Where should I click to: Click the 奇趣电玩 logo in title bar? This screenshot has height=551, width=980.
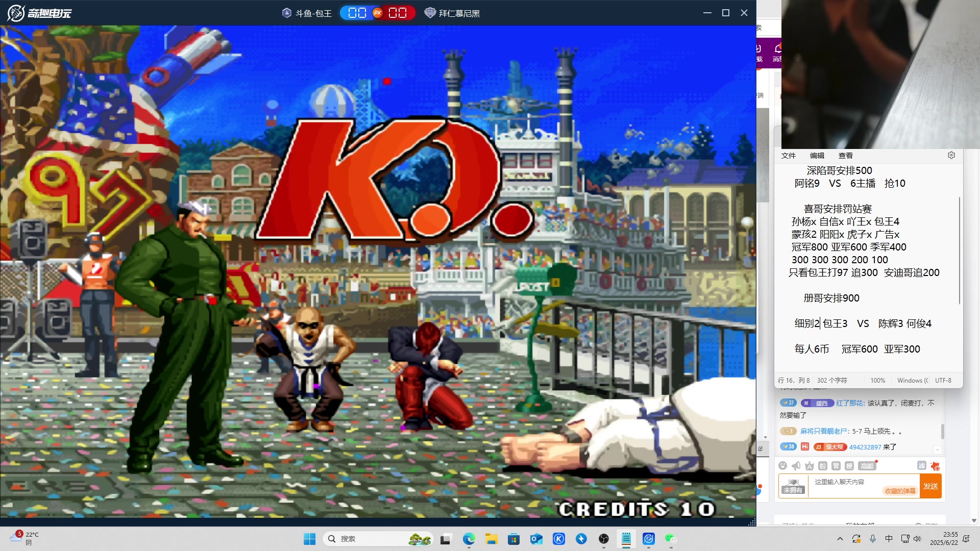[x=39, y=13]
